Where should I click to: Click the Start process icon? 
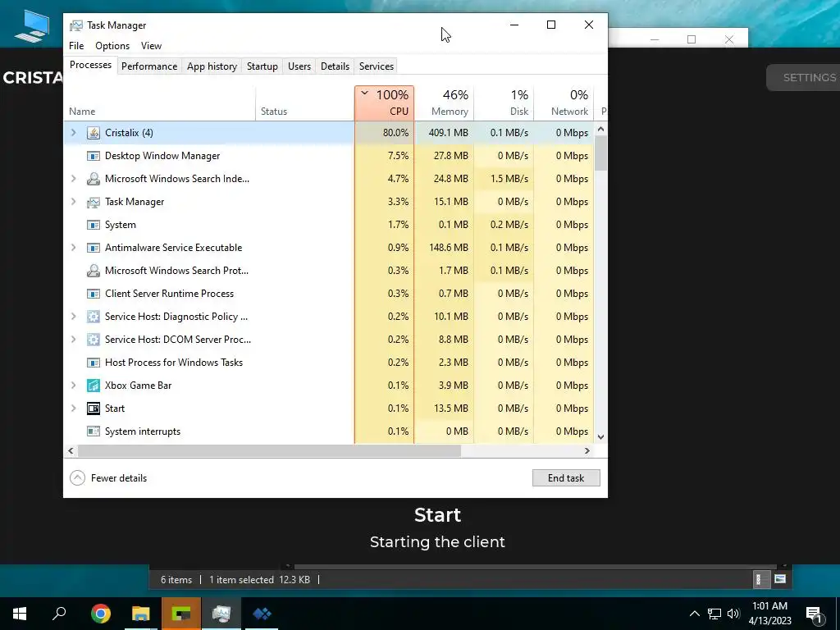coord(94,409)
